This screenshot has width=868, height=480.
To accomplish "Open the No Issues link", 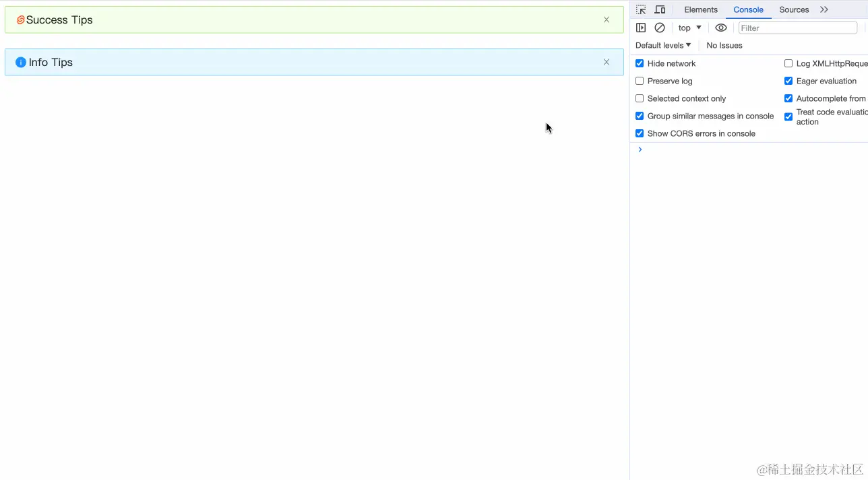I will pos(724,45).
